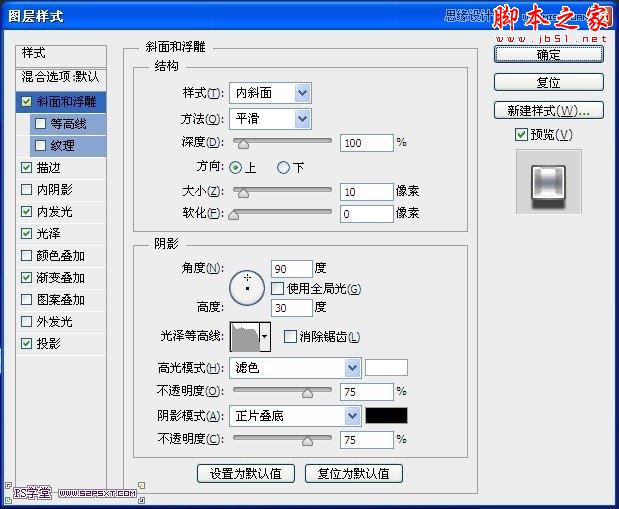The image size is (619, 509).
Task: Click the 确定 button
Action: pyautogui.click(x=549, y=54)
